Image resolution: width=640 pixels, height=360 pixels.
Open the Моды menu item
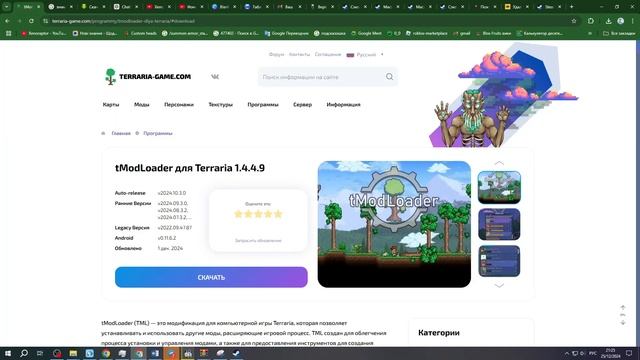(142, 104)
